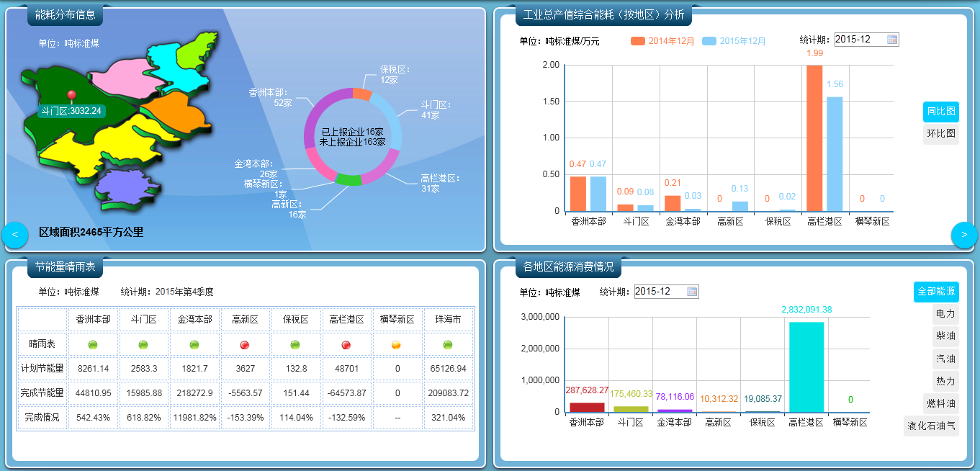This screenshot has height=471, width=980.
Task: Click the red map pin on 斗门区
Action: pyautogui.click(x=71, y=97)
